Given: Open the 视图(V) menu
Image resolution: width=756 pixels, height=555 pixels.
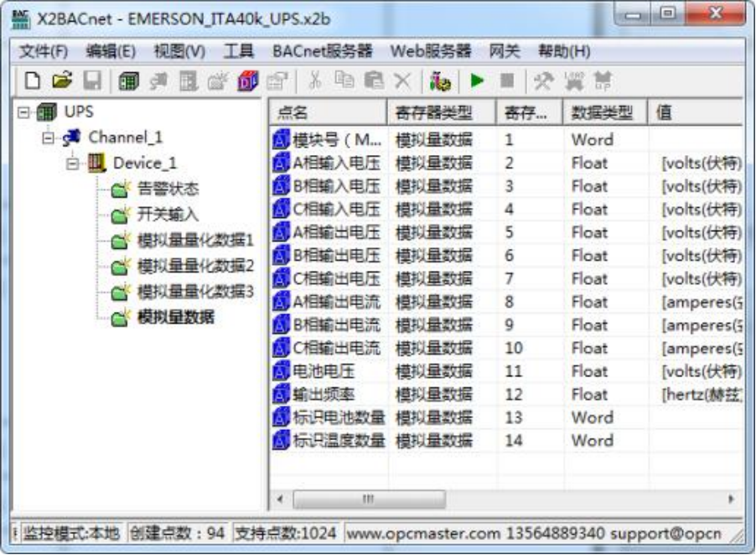Looking at the screenshot, I should click(179, 51).
